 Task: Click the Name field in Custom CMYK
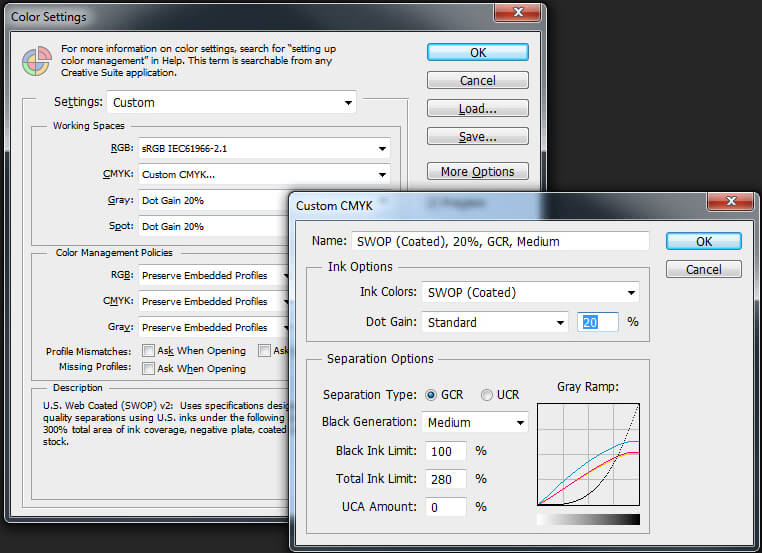coord(500,241)
